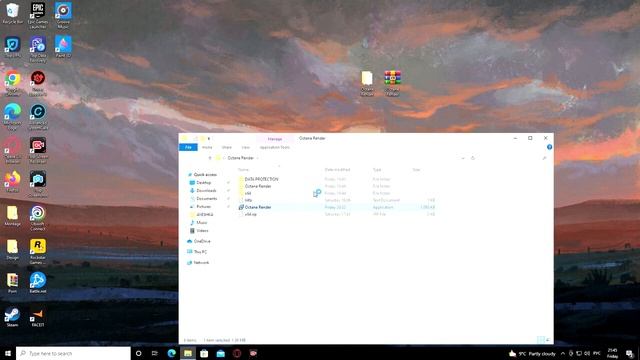Image resolution: width=640 pixels, height=360 pixels.
Task: Select OneDrive in navigation pane
Action: point(202,241)
